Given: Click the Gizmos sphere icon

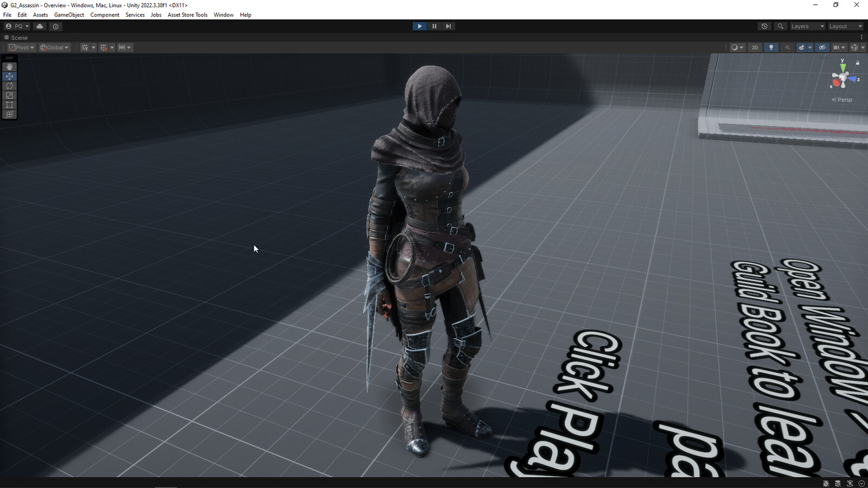Looking at the screenshot, I should [854, 48].
